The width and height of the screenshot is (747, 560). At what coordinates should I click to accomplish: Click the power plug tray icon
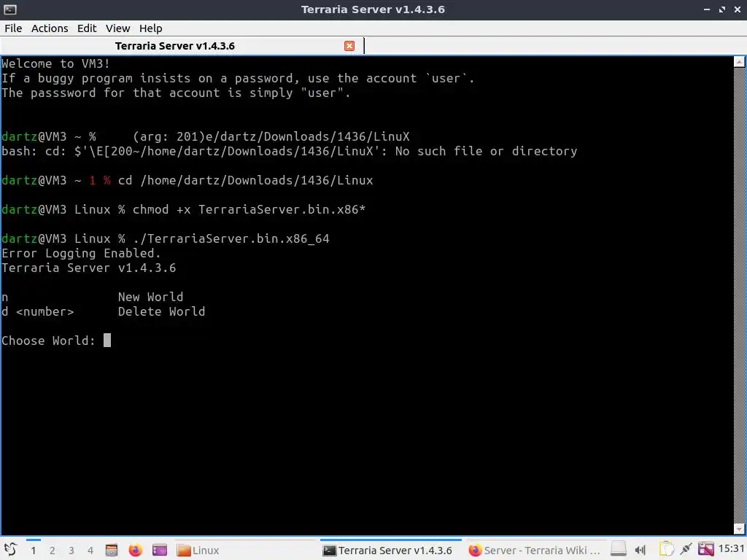tap(686, 550)
